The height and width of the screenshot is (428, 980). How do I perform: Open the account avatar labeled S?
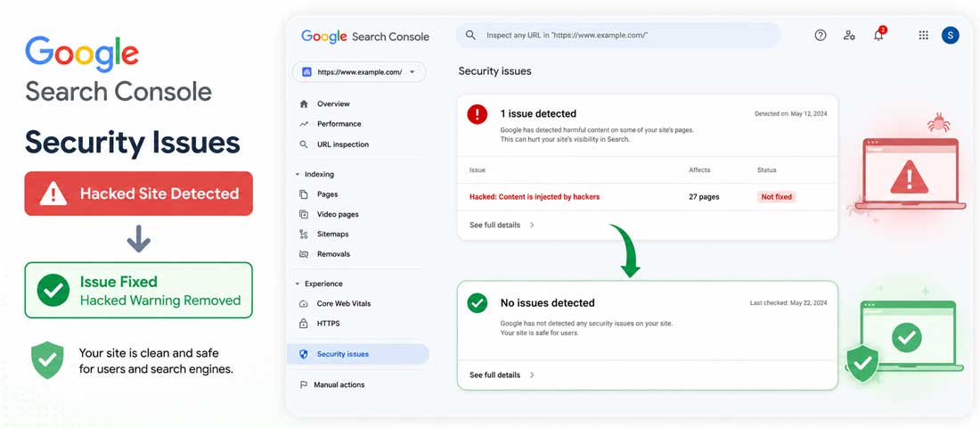coord(950,36)
